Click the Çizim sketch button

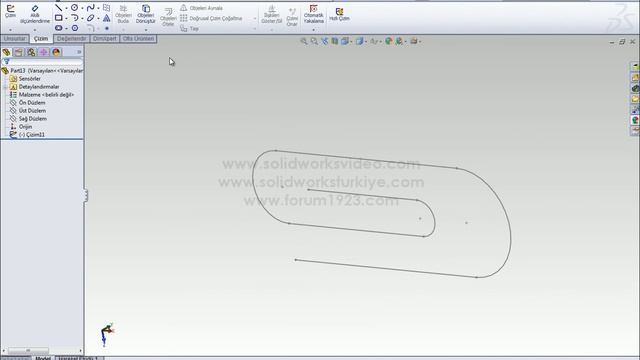click(10, 11)
